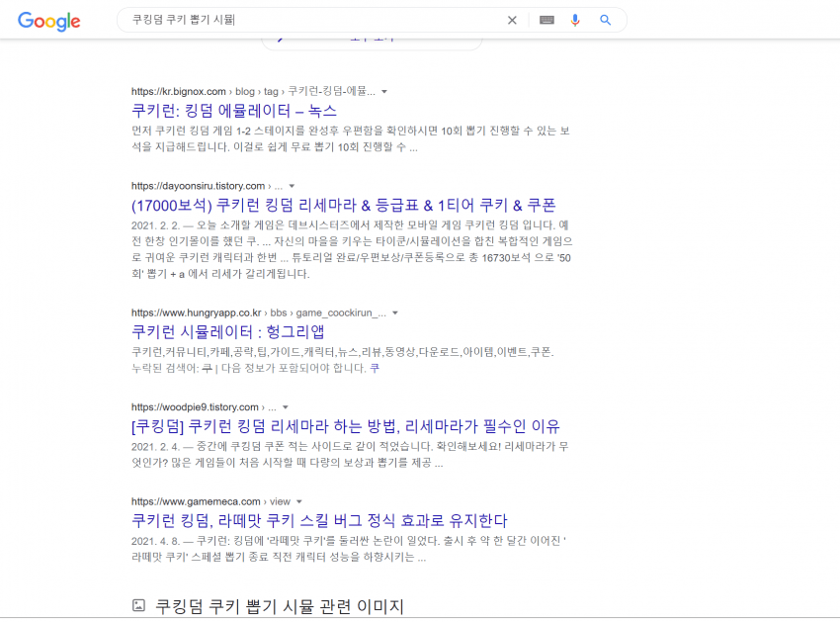Click the snippet listing 쿠키런,커뮤니티,카페,공략

pyautogui.click(x=343, y=352)
